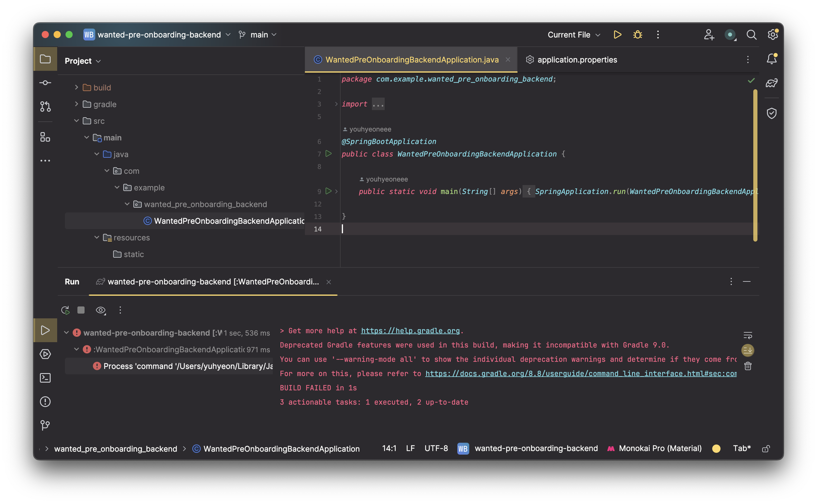Expand folded main method body
Viewport: 817px width, 504px height.
pos(336,191)
